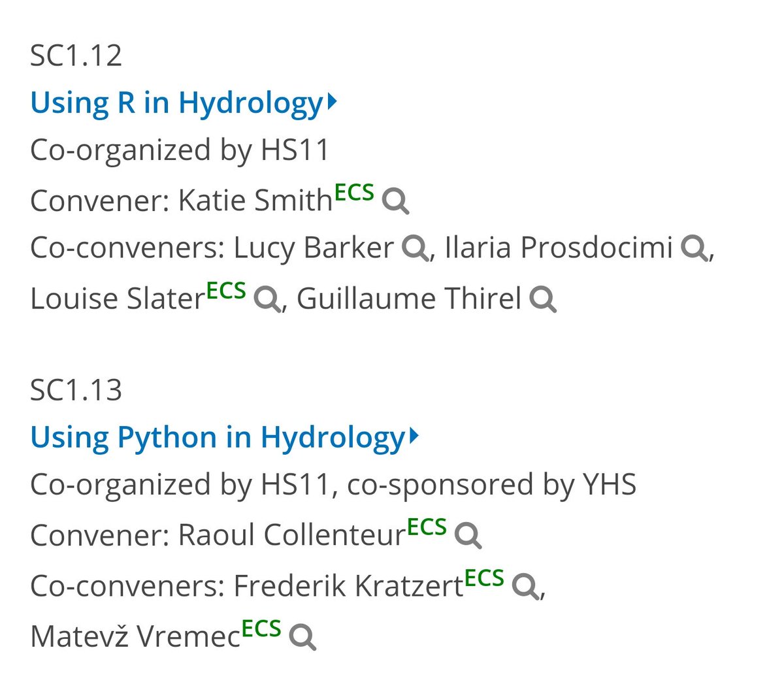784x686 pixels.
Task: Open the Using R in Hydrology link
Action: click(176, 103)
